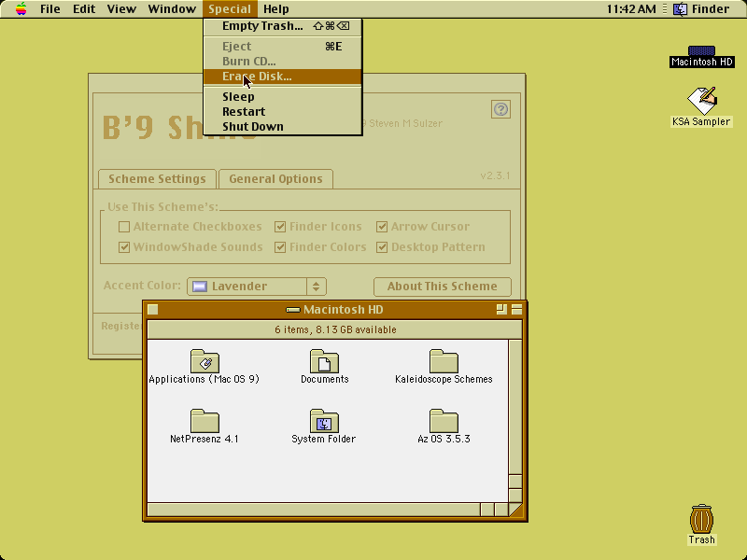This screenshot has height=560, width=747.
Task: Choose Sleep from the Special menu
Action: [283, 97]
